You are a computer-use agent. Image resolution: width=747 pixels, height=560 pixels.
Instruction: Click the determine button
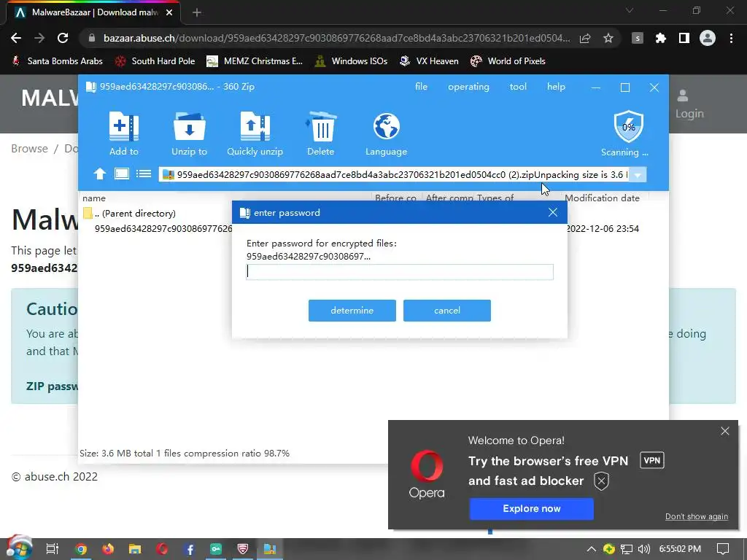(x=352, y=311)
